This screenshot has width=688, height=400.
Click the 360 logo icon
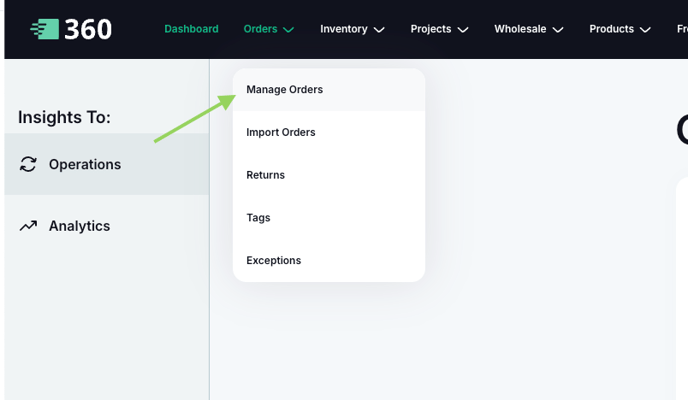tap(45, 29)
